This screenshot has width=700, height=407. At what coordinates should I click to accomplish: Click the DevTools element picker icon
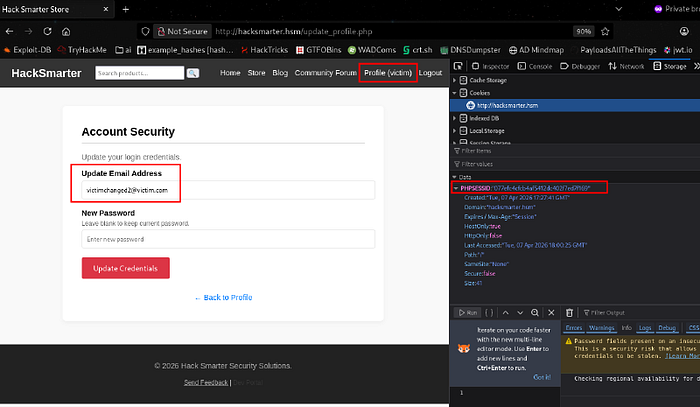[458, 66]
